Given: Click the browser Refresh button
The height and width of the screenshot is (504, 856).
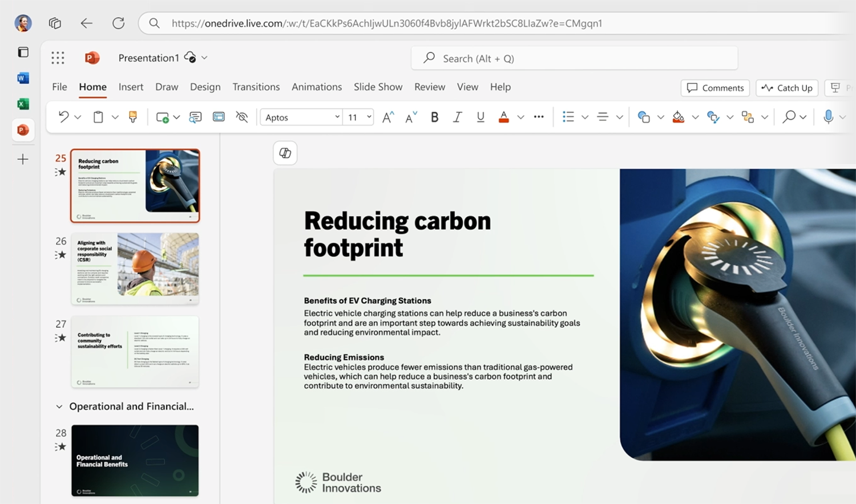Looking at the screenshot, I should pyautogui.click(x=118, y=23).
